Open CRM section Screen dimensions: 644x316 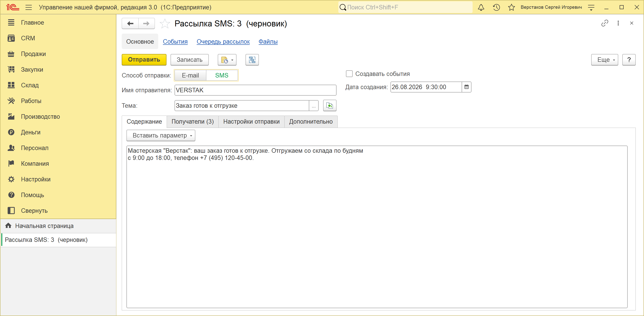(x=58, y=38)
